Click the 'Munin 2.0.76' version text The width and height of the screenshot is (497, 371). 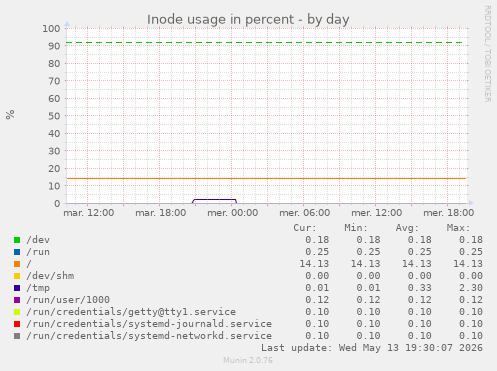[248, 360]
